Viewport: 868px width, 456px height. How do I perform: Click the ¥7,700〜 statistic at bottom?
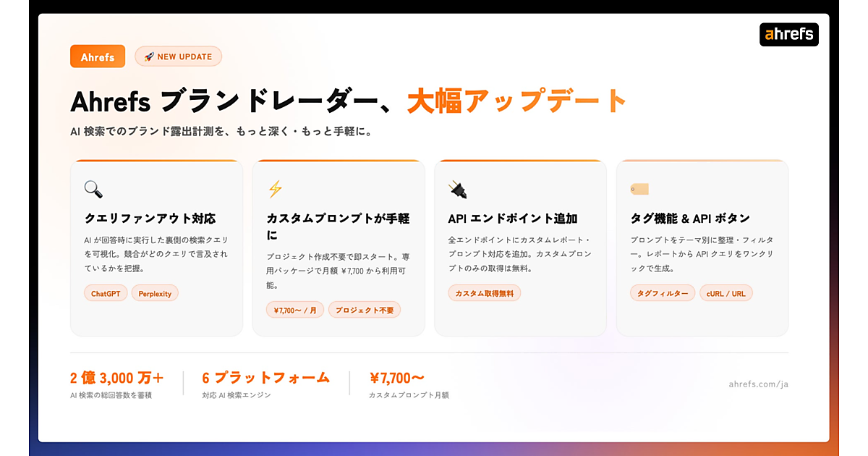coord(397,378)
